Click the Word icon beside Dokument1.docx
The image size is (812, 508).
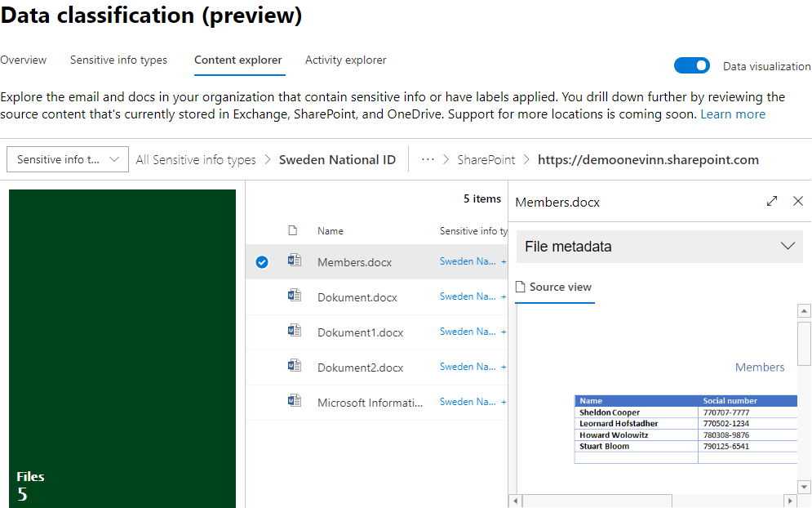(x=295, y=332)
